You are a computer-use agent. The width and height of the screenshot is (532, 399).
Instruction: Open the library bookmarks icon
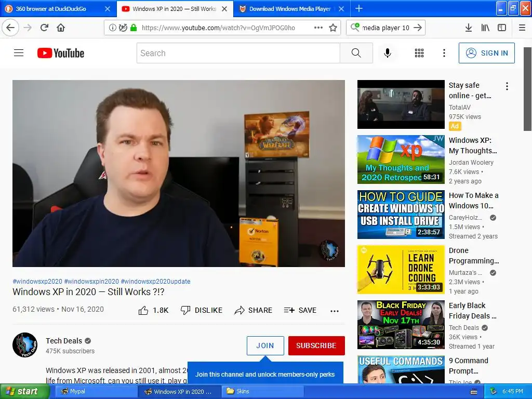pyautogui.click(x=485, y=28)
